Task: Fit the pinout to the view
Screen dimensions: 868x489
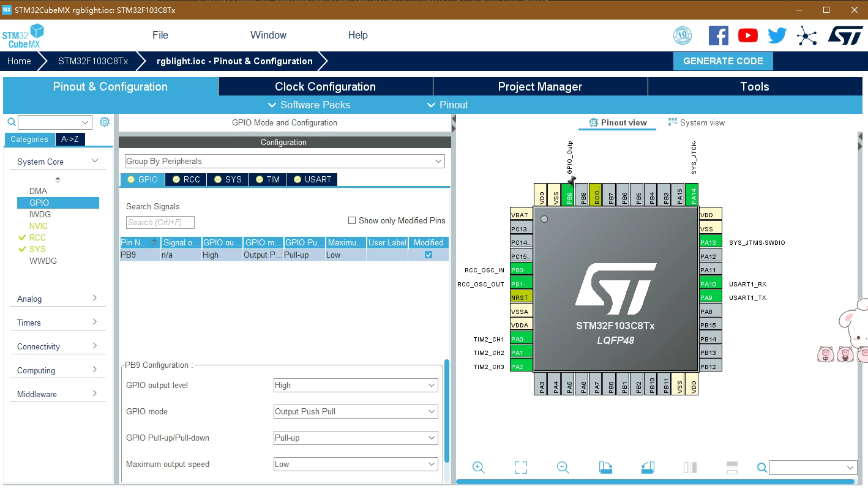Action: tap(521, 468)
